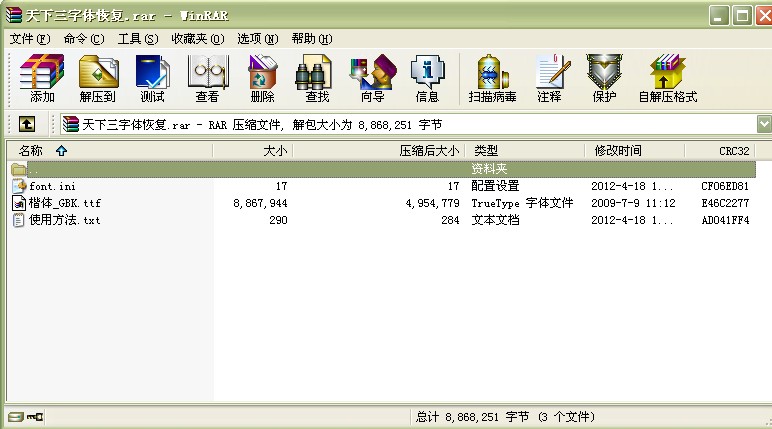Sort by 类型 column header

pyautogui.click(x=525, y=151)
